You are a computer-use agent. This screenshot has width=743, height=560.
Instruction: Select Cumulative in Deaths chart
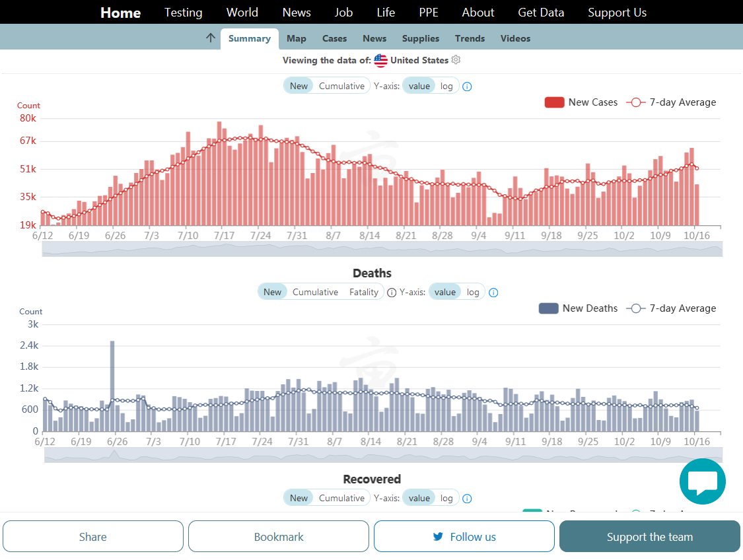(315, 292)
